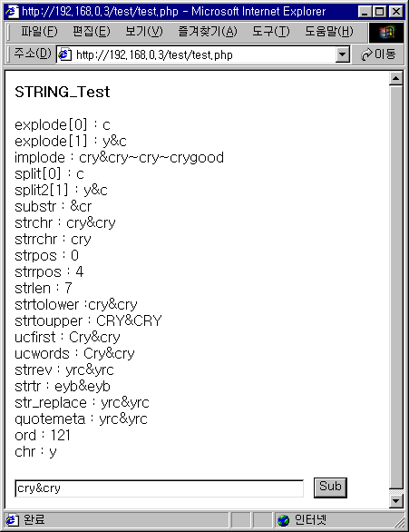Click the scrollbar up arrow

(x=395, y=79)
